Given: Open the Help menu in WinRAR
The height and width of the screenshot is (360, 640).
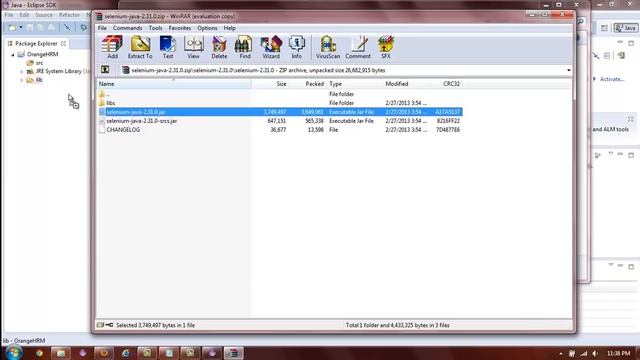Looking at the screenshot, I should coord(229,28).
